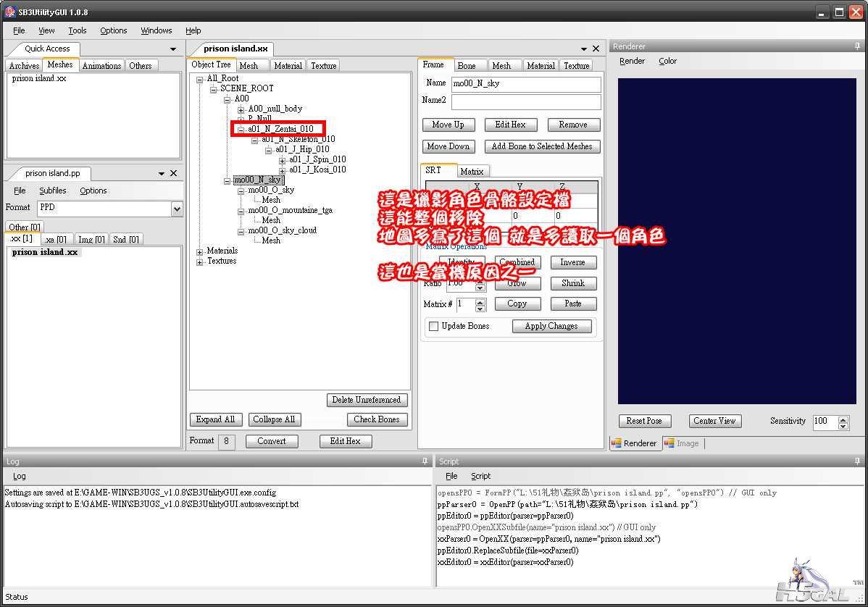868x607 pixels.
Task: Toggle auto-hide pin on Script panel
Action: click(x=858, y=461)
